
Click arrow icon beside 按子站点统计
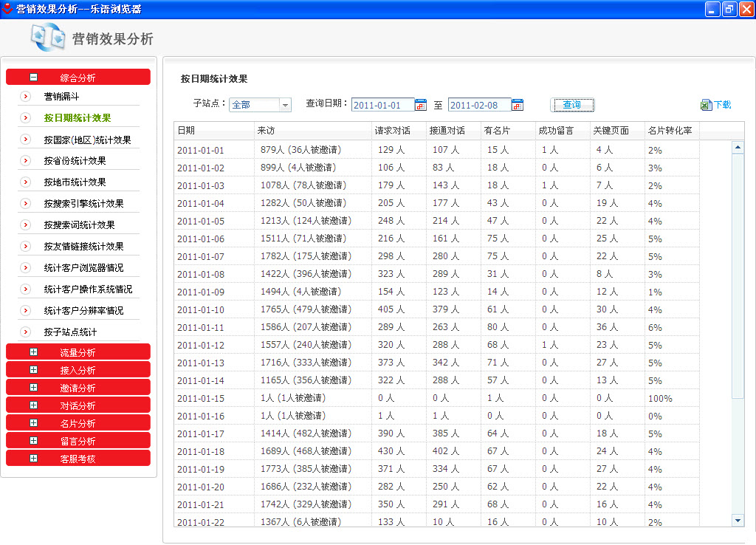(26, 332)
